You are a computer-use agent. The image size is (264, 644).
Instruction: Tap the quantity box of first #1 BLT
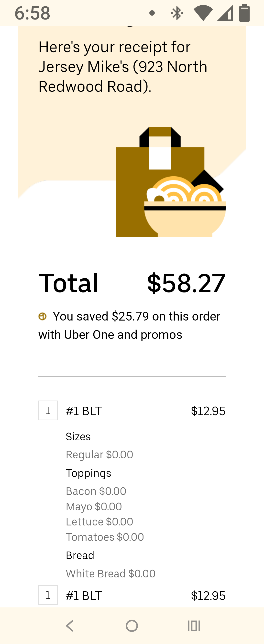[x=48, y=411]
